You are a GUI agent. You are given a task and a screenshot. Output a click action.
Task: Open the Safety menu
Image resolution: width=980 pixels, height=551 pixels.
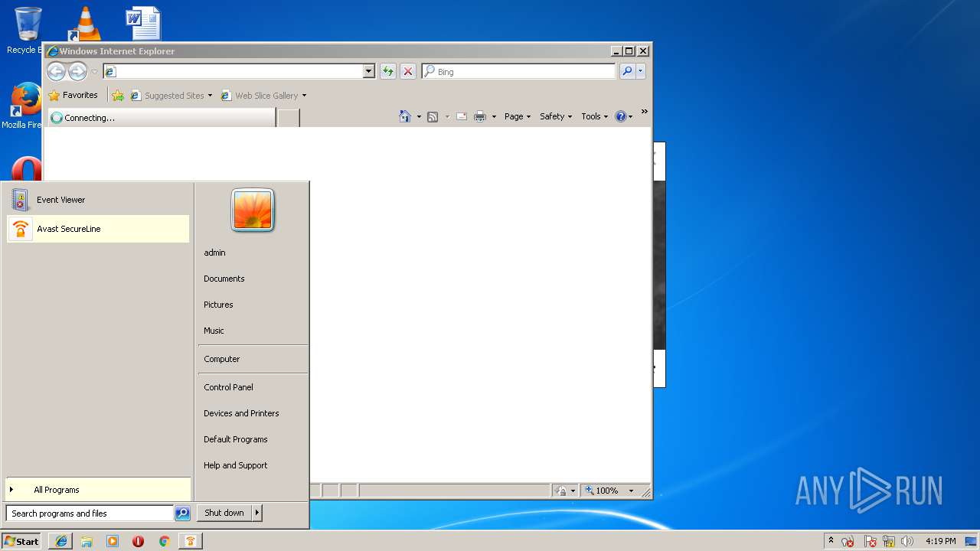pos(555,116)
